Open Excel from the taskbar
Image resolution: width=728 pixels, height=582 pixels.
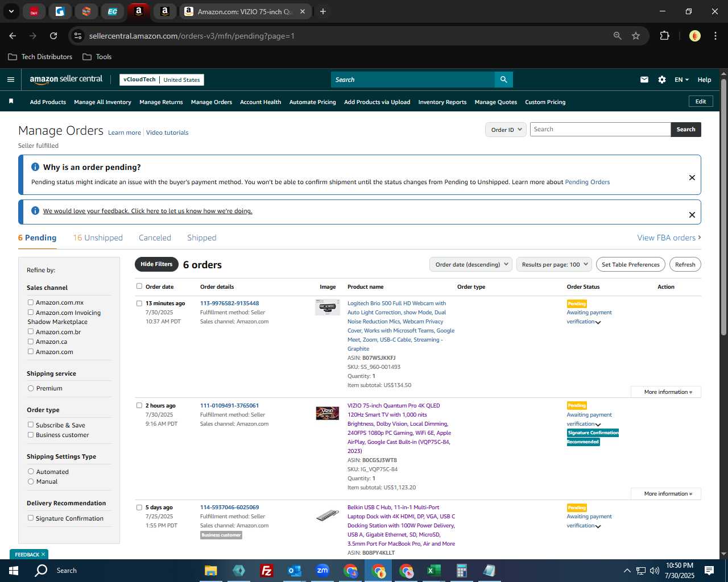click(433, 571)
